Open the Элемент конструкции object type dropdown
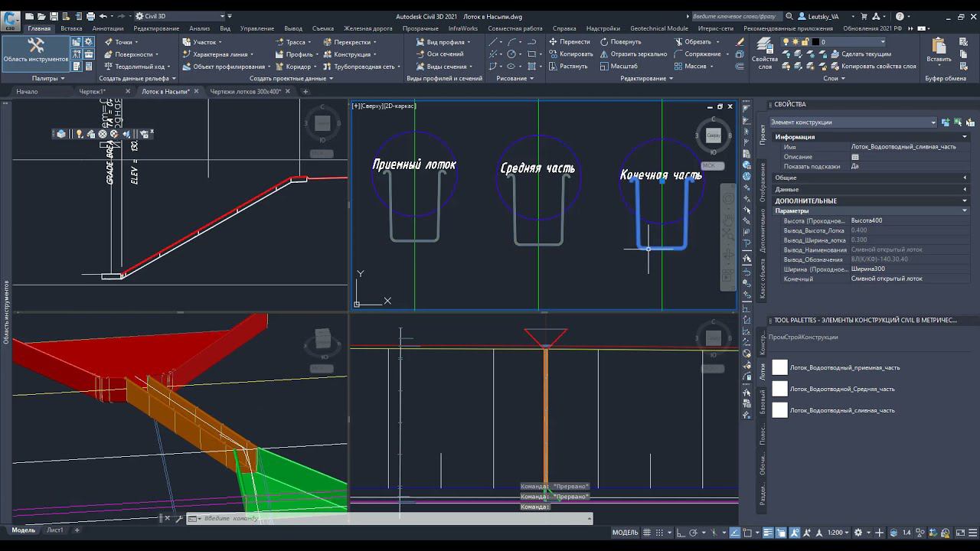The height and width of the screenshot is (551, 980). tap(853, 122)
